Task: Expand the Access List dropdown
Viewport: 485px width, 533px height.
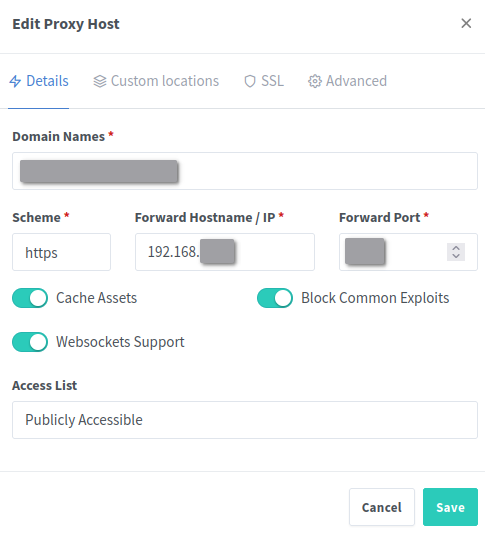Action: coord(245,420)
